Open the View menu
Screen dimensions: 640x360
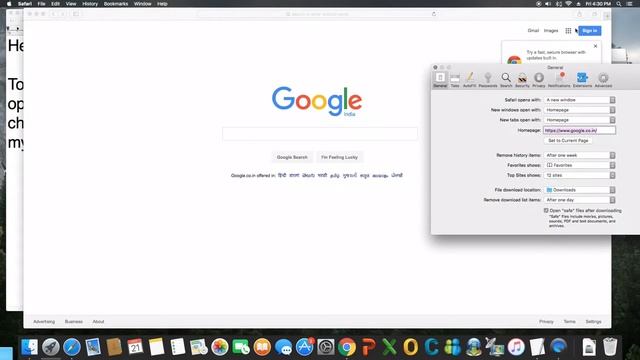[71, 4]
